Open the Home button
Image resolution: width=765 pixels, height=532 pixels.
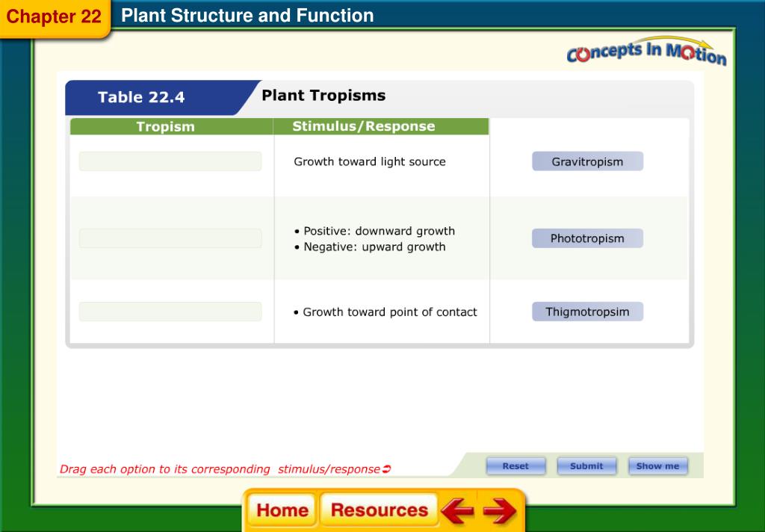click(282, 510)
